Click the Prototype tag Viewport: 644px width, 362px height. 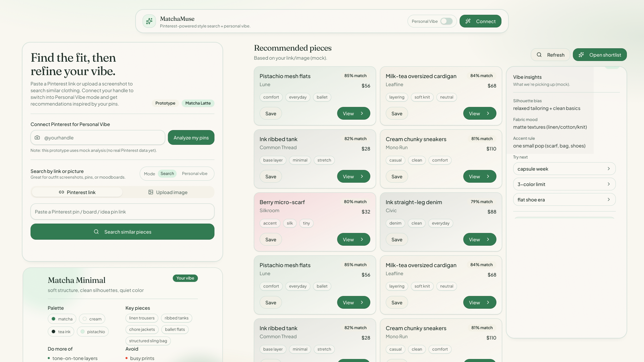point(165,103)
